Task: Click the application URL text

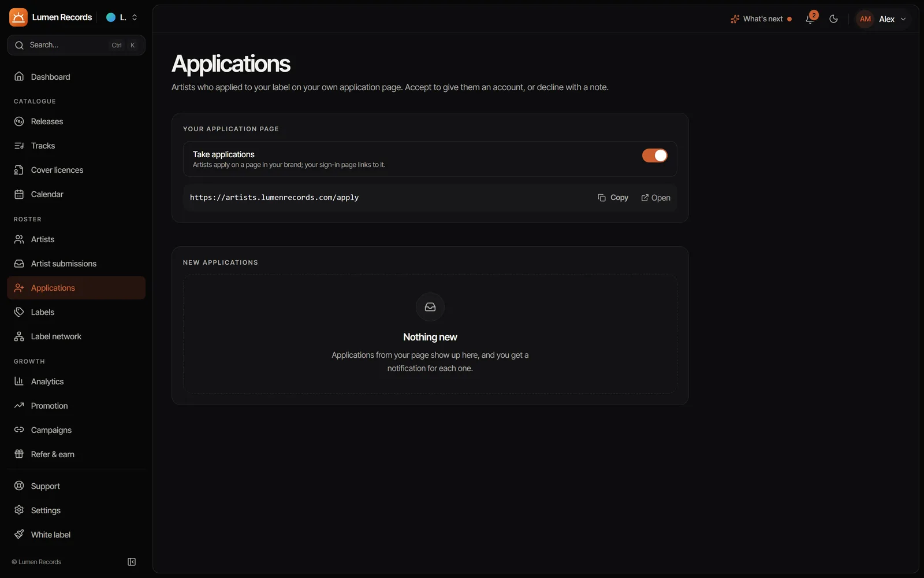Action: [274, 198]
